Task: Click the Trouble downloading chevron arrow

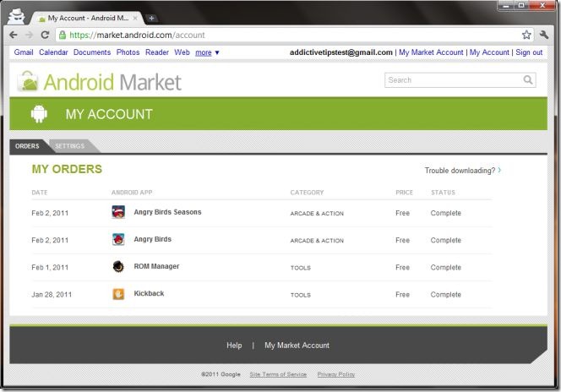Action: click(x=499, y=171)
